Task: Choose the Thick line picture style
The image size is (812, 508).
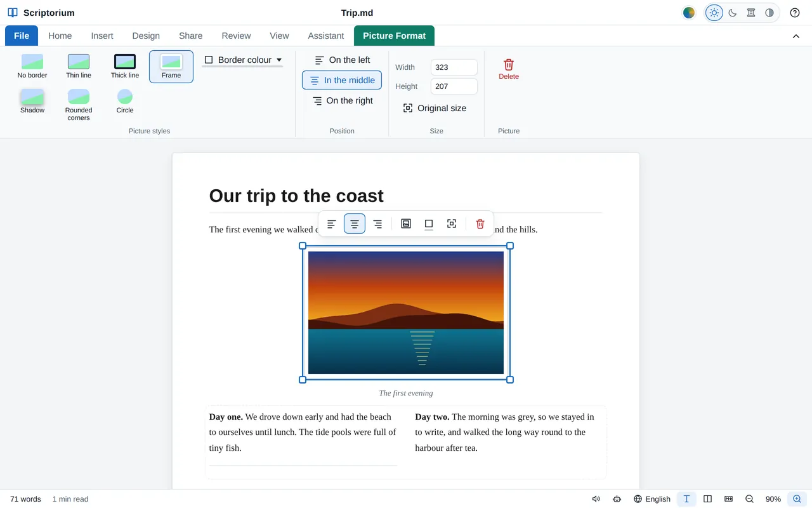Action: point(125,66)
